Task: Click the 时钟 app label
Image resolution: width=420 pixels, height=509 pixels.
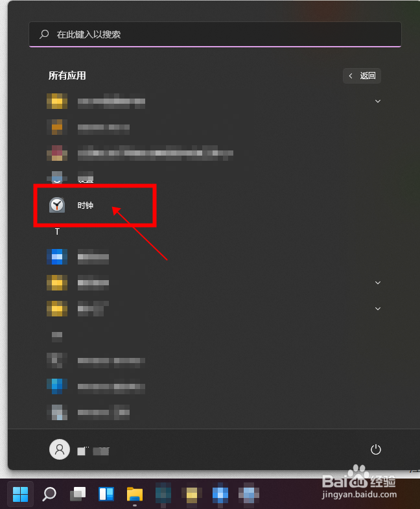Action: [x=86, y=206]
